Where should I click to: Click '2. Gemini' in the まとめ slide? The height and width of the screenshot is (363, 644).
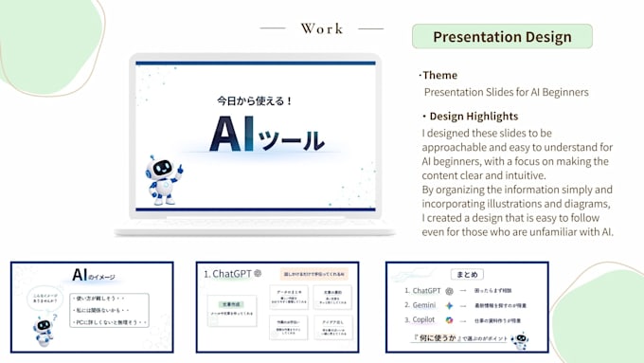[420, 305]
